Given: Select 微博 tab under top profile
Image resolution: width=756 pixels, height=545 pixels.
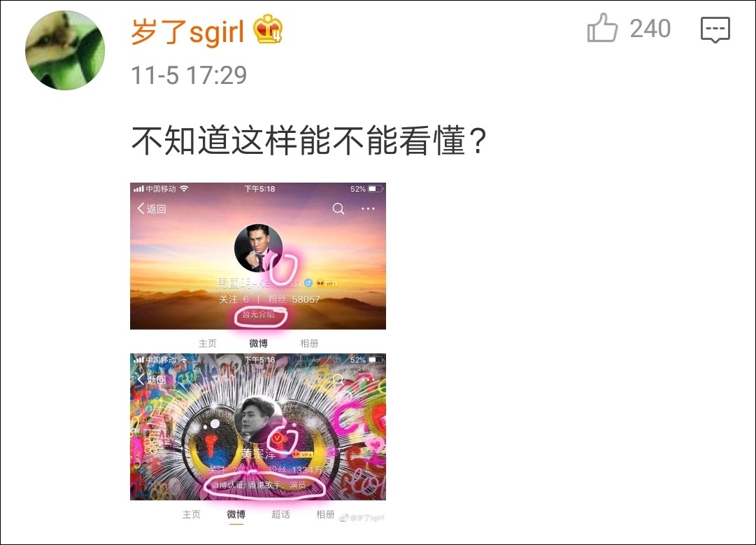Looking at the screenshot, I should (x=259, y=344).
